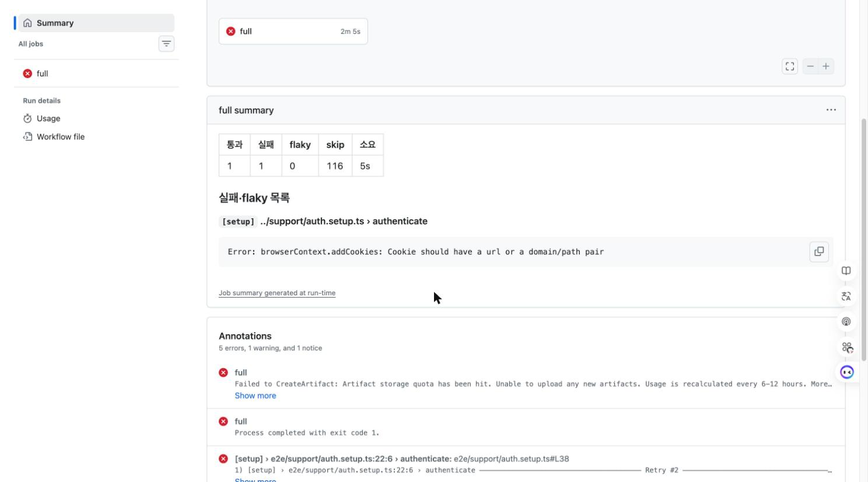Screen dimensions: 868x482
Task: Open the full summary options menu
Action: tap(831, 110)
